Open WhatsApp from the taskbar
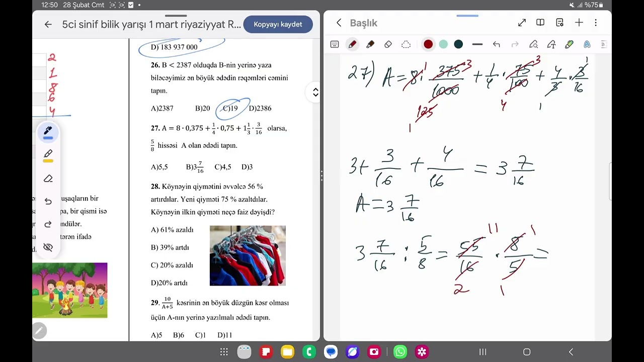Image resolution: width=644 pixels, height=362 pixels. [400, 352]
